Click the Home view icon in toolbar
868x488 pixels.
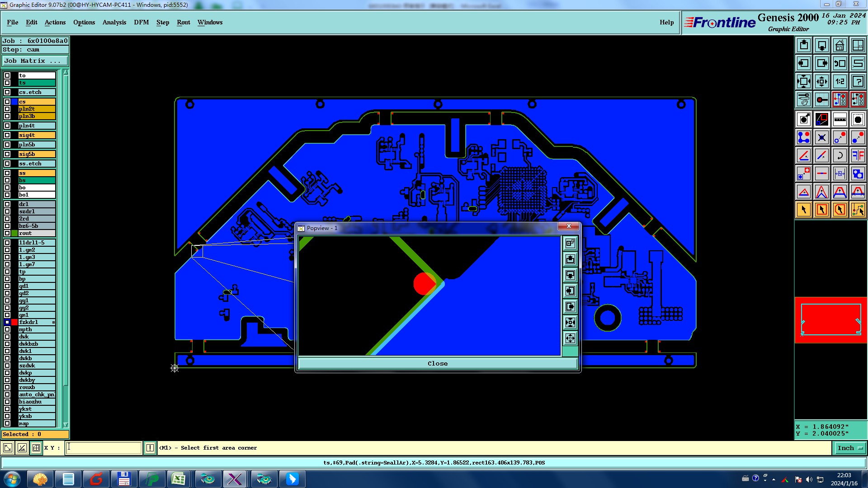840,45
